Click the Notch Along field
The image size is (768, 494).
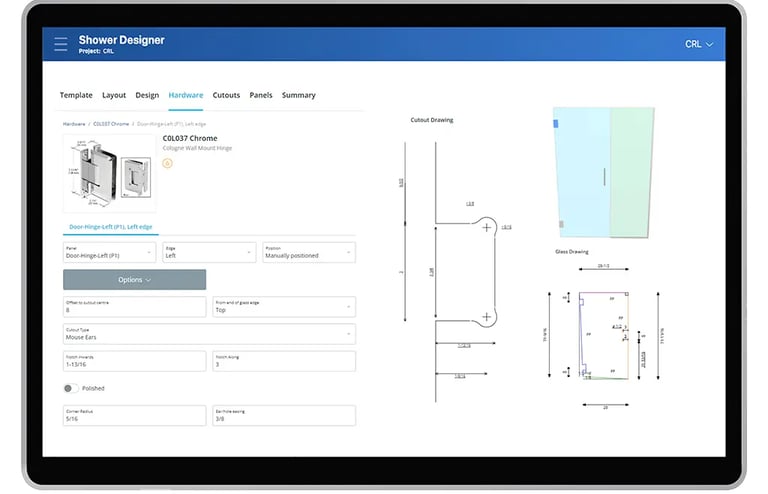point(284,361)
